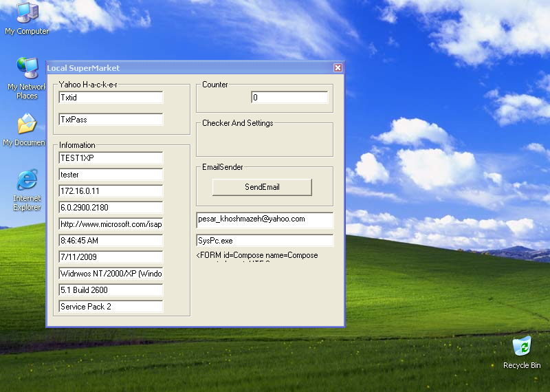
Task: Open the Recycle Bin icon
Action: coord(522,353)
